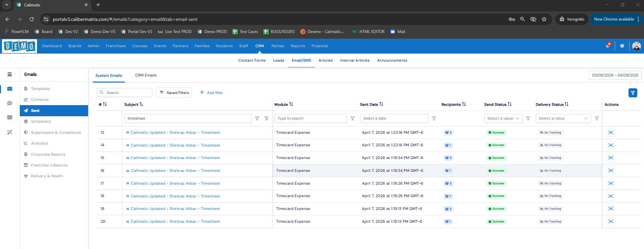Select Templates in the Emails sidebar
Viewport: 644px width, 249px height.
(x=40, y=89)
